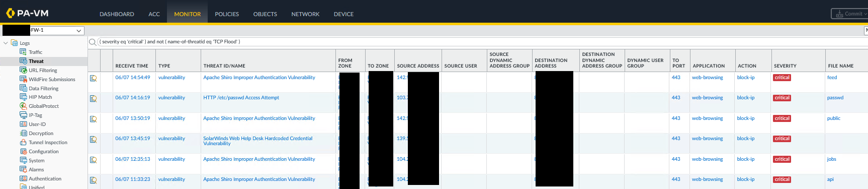Click Apache Shiro threat in 14:54:49 row

point(259,78)
